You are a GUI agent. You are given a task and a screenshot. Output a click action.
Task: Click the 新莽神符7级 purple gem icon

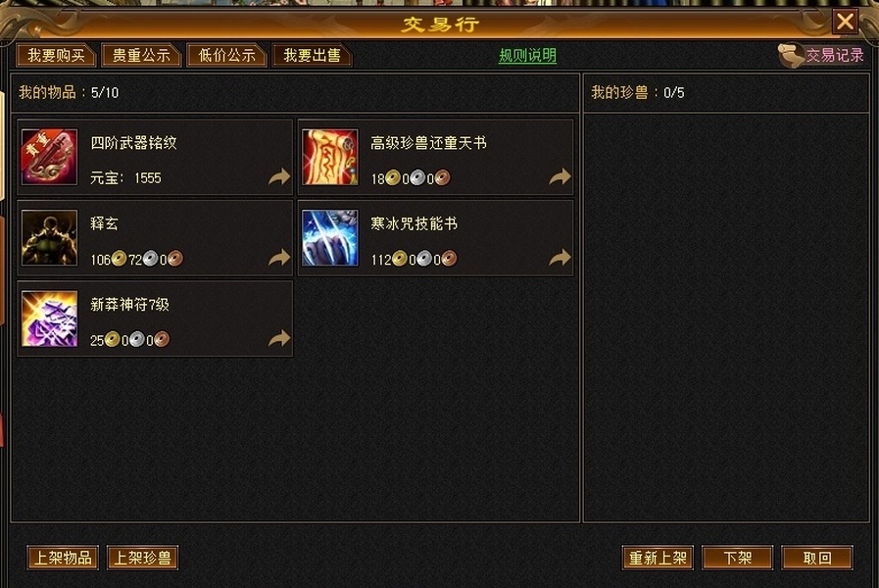[x=49, y=318]
